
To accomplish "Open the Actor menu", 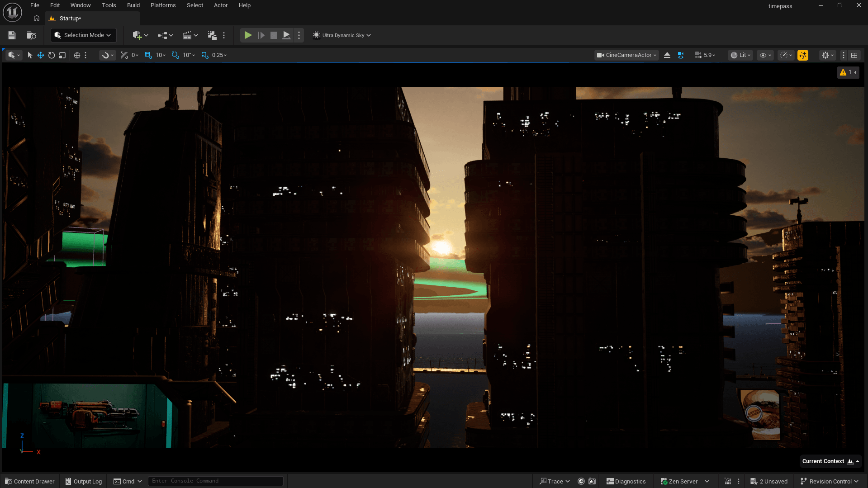I will coord(220,5).
